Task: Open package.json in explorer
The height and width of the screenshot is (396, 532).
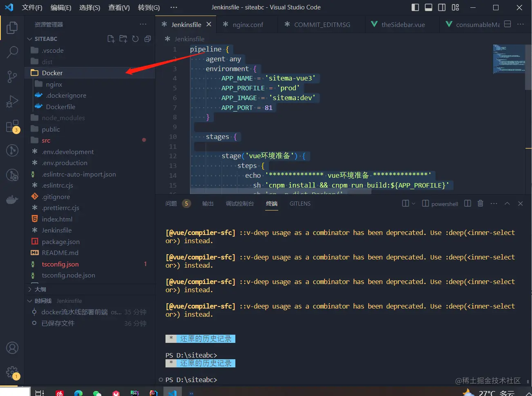Action: click(x=90, y=242)
